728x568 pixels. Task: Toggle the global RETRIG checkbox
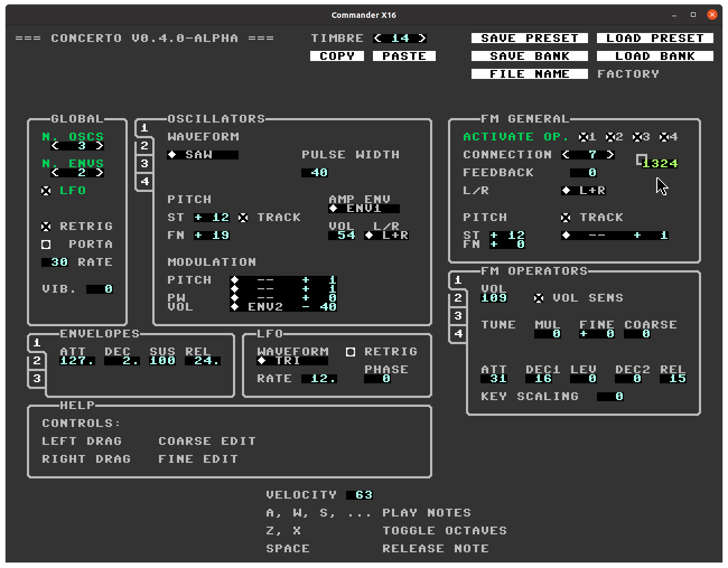[x=46, y=226]
